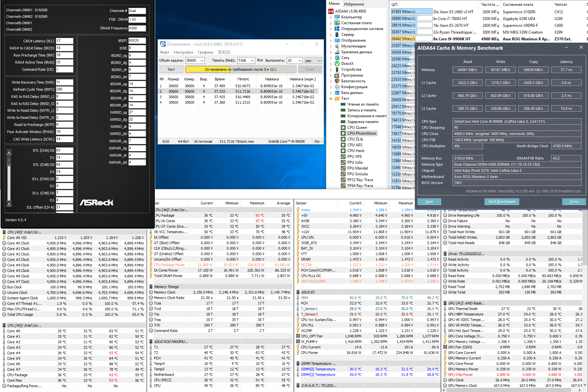Click the orange Тест benchmark icon
Screen dimensions: 588x392
pyautogui.click(x=337, y=98)
